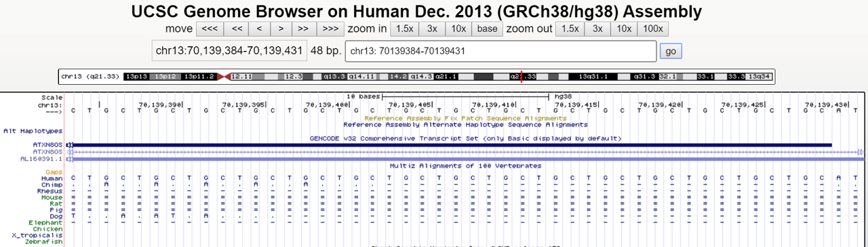The width and height of the screenshot is (868, 247).
Task: Click the 13q31.1 band on the ideogram
Action: pyautogui.click(x=593, y=77)
